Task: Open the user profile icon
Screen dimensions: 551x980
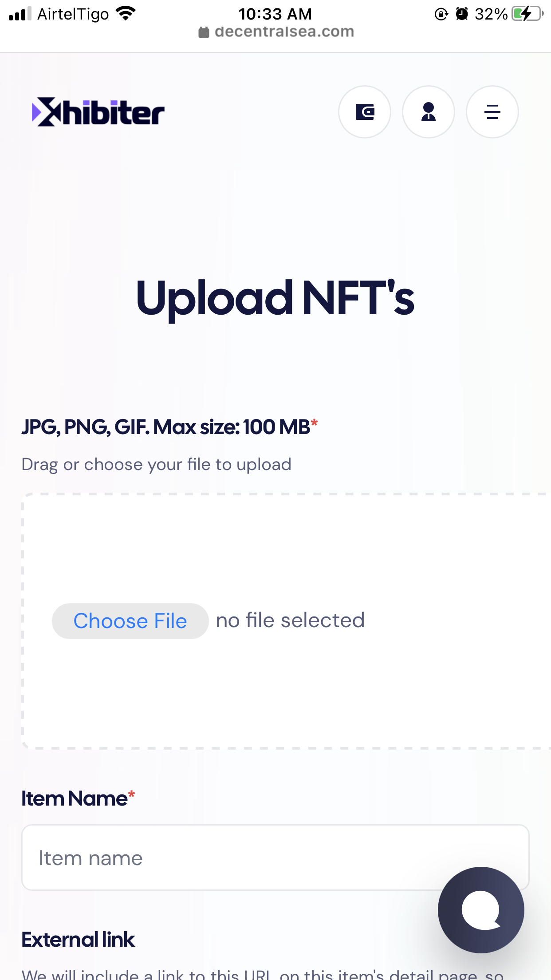Action: (x=429, y=112)
